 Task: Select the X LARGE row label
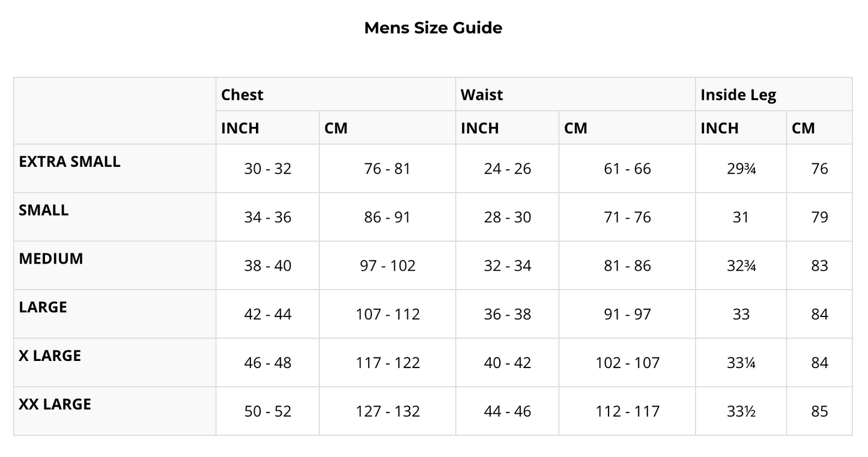[x=50, y=356]
